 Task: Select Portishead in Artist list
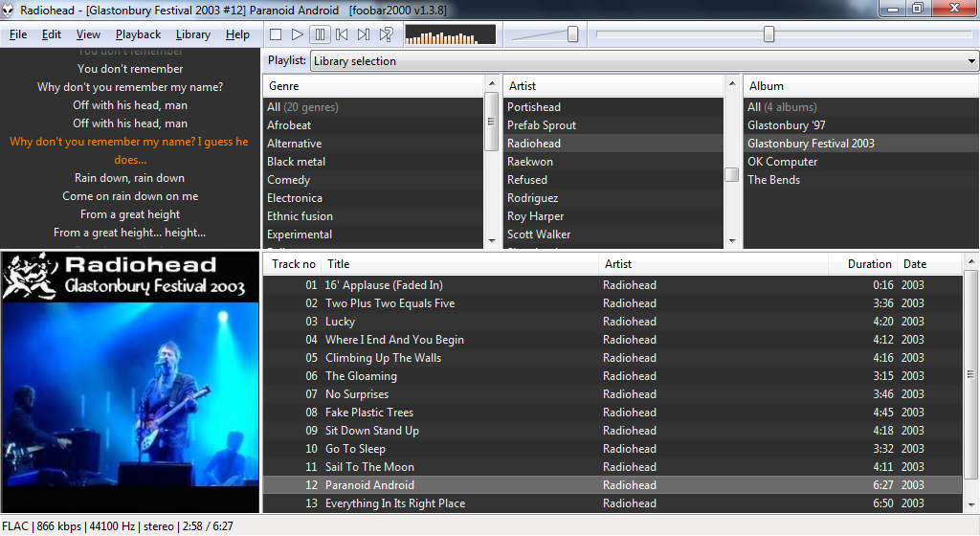[x=613, y=107]
